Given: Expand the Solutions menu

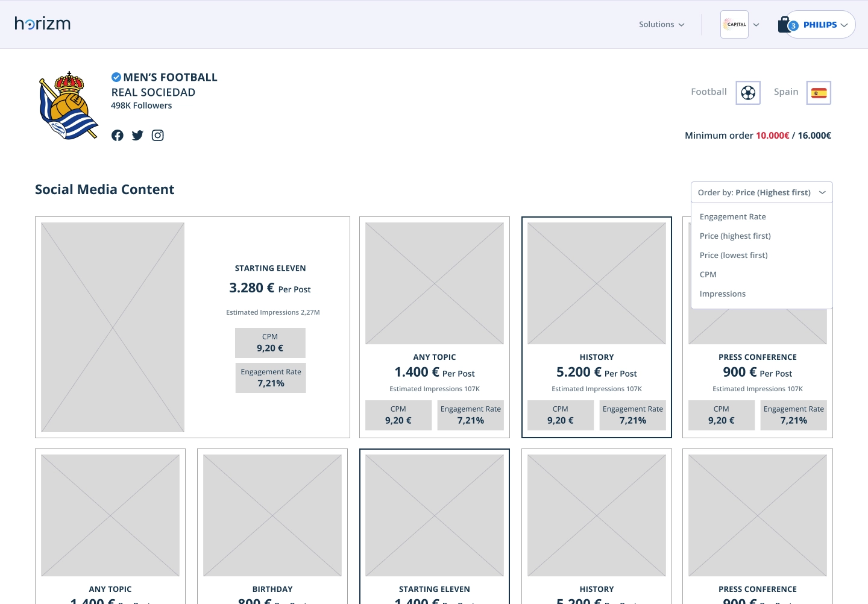Looking at the screenshot, I should pyautogui.click(x=661, y=25).
